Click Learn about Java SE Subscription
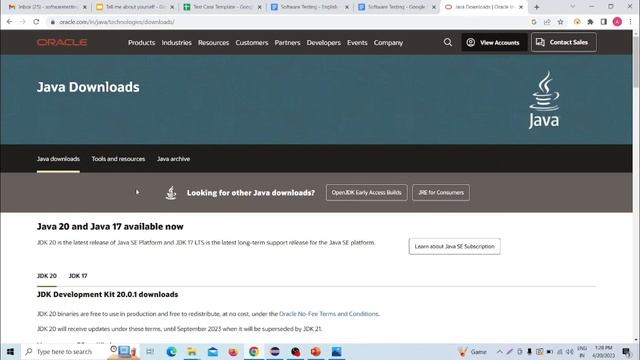 point(454,247)
